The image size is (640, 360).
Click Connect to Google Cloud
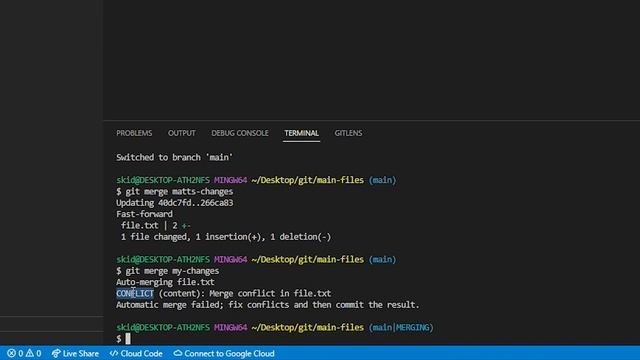[224, 353]
